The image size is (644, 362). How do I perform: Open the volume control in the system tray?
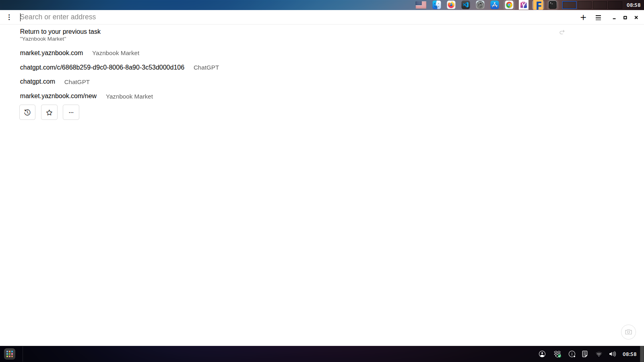(612, 354)
